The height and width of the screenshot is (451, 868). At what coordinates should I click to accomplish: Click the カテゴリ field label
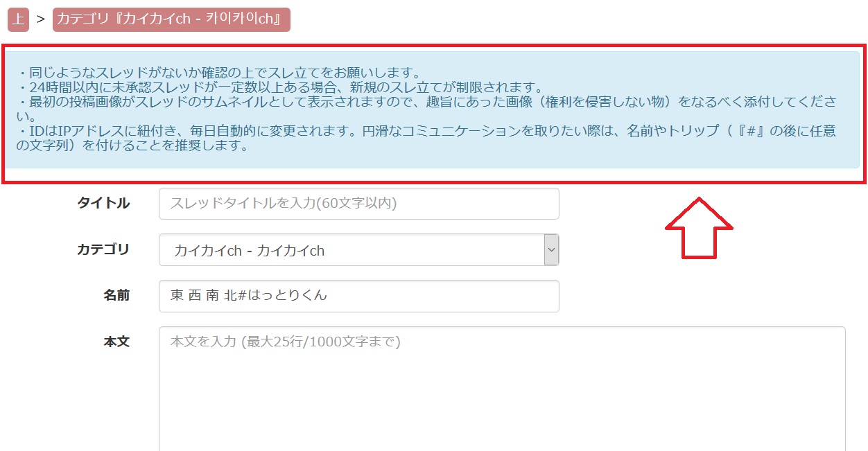coord(103,249)
